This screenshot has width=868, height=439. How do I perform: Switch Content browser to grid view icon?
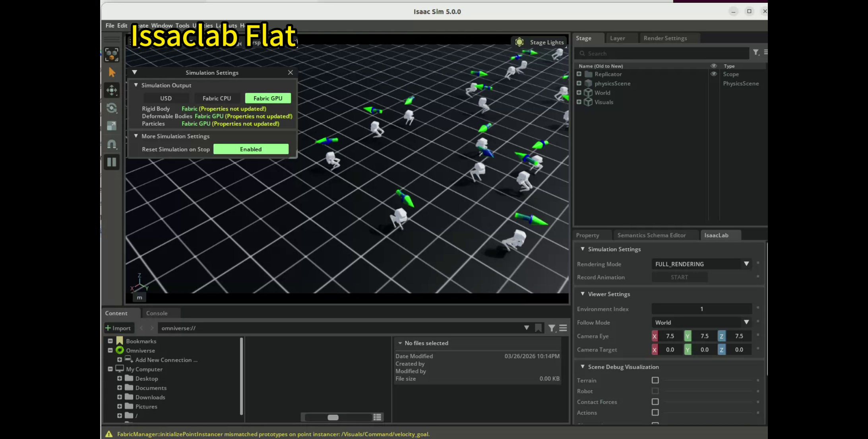(377, 417)
